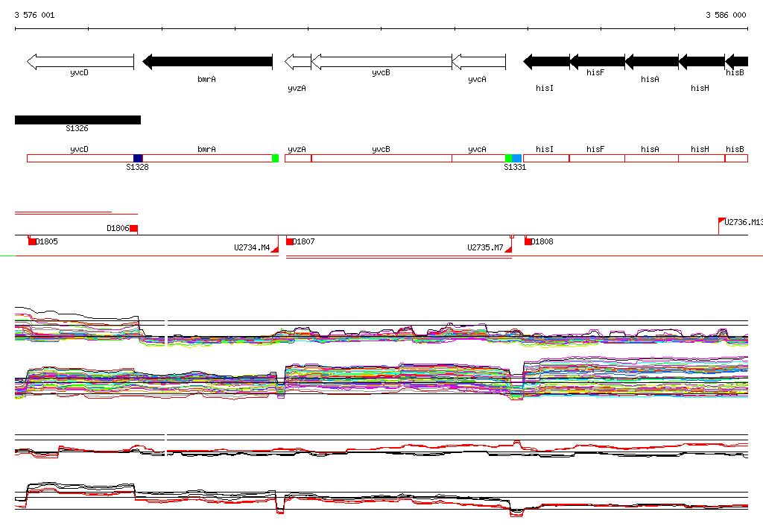
Task: Select the dark blue S1328 box
Action: click(x=138, y=158)
